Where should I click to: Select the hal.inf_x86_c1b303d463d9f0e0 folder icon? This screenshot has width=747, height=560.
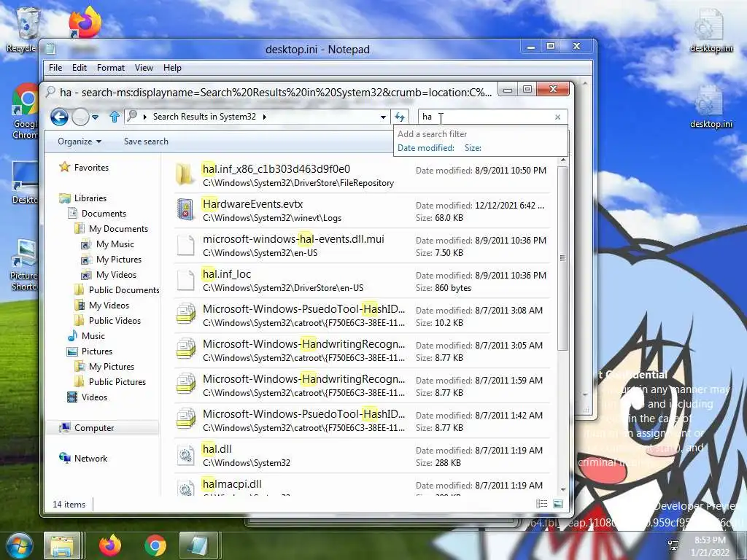click(x=185, y=175)
